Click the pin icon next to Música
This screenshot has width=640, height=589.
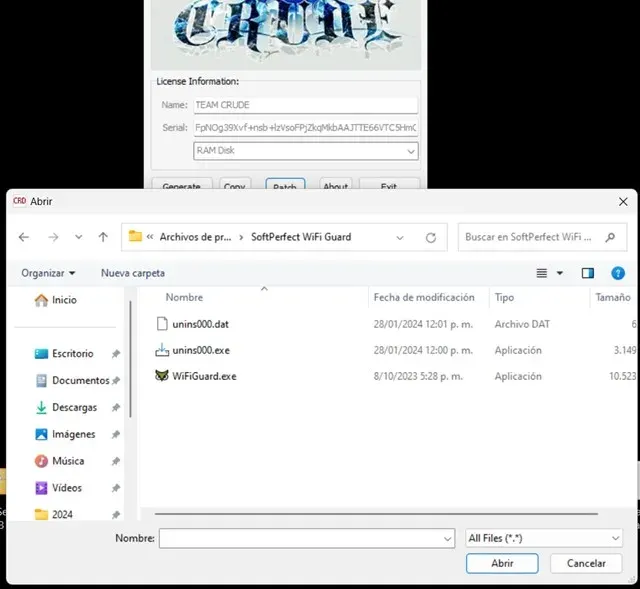tap(116, 461)
